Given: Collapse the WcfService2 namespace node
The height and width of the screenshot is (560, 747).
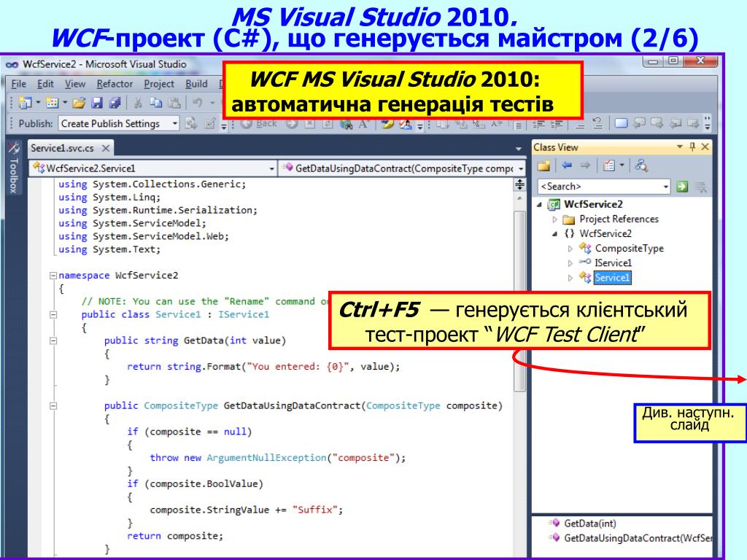Looking at the screenshot, I should click(554, 234).
